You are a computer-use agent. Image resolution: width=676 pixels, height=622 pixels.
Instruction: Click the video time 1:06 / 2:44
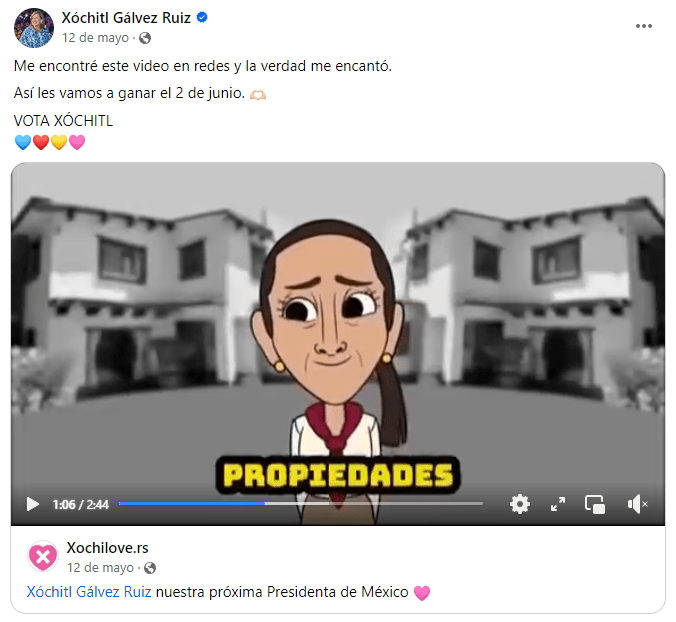click(x=81, y=504)
